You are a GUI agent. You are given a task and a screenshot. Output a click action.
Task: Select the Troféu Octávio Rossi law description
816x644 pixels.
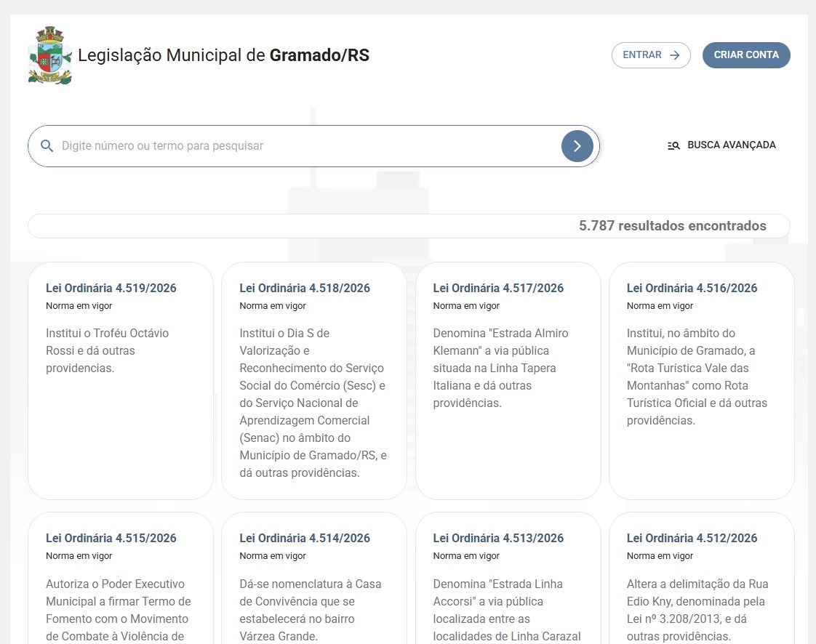[x=107, y=350]
